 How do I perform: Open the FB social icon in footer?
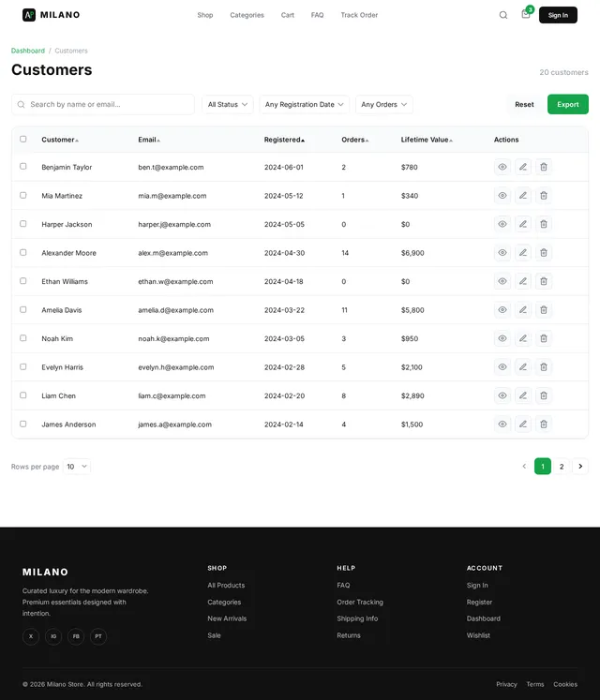(76, 636)
